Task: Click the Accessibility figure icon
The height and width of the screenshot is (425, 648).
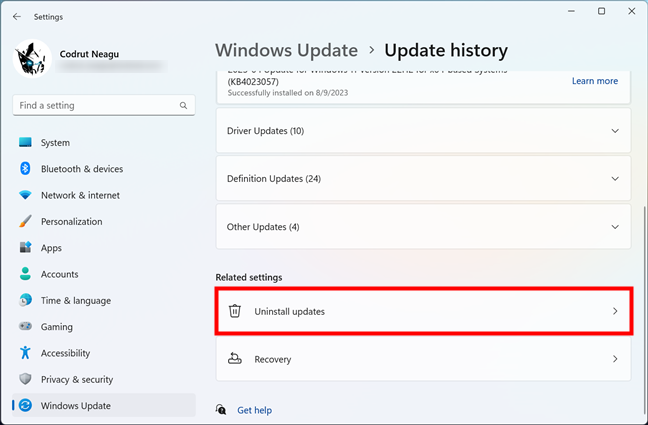Action: click(x=25, y=353)
